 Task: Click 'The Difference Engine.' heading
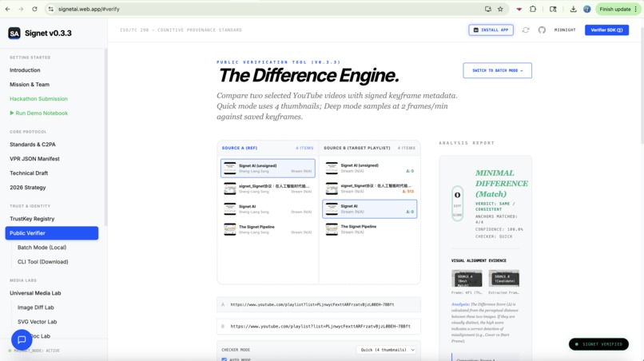[308, 76]
